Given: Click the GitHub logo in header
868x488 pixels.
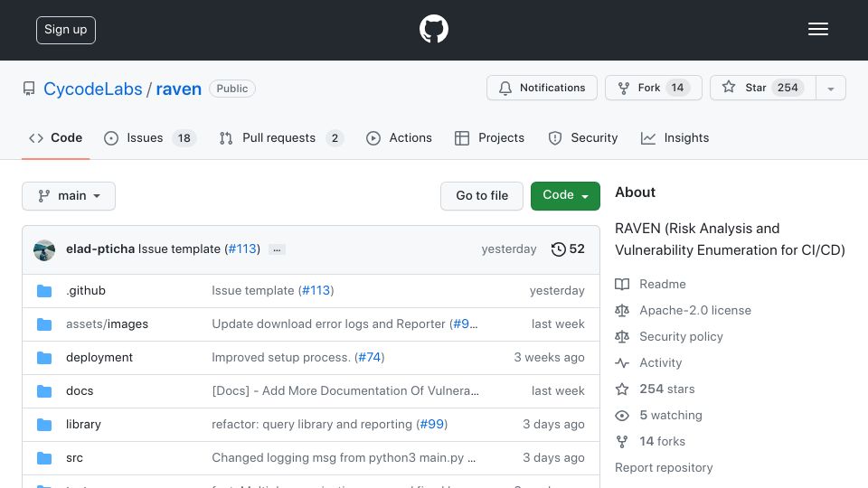Looking at the screenshot, I should pos(433,29).
